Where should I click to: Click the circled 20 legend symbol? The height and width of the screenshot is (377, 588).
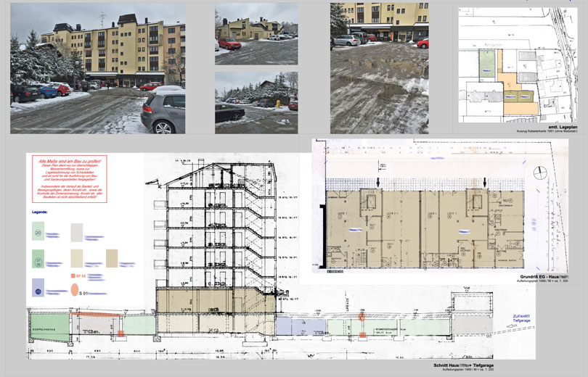click(38, 231)
